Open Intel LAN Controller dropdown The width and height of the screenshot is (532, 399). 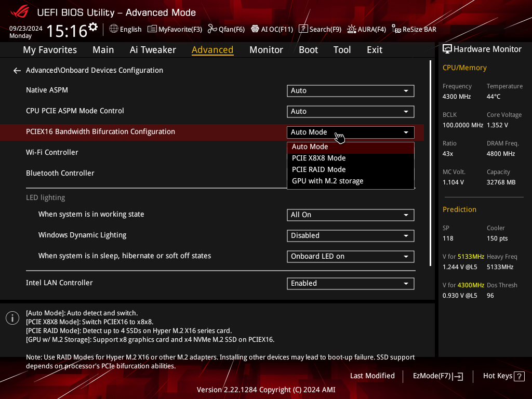click(351, 284)
